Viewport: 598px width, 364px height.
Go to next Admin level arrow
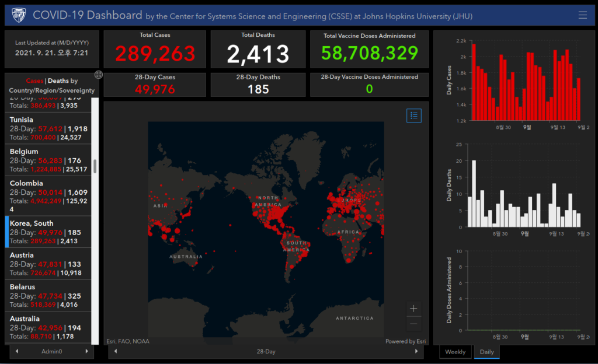86,351
